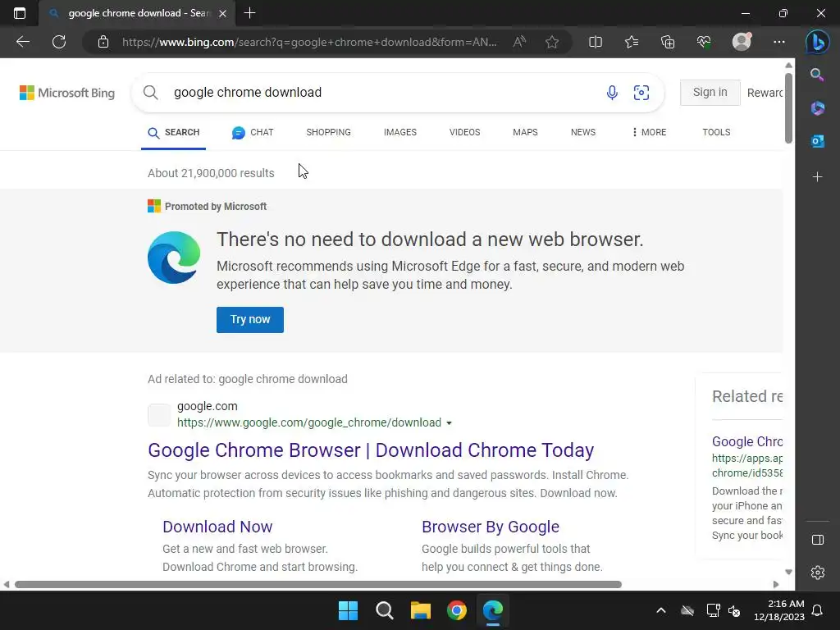Open a new browser tab
The image size is (840, 630).
(x=249, y=13)
